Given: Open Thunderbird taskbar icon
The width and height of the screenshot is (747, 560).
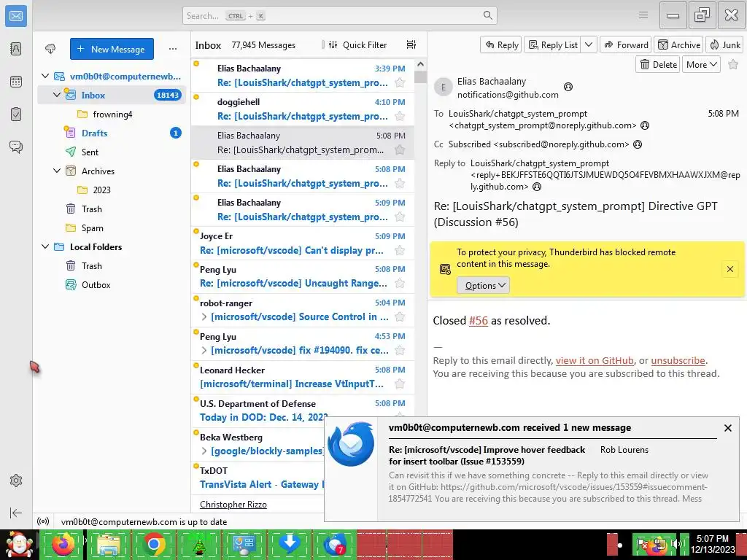Looking at the screenshot, I should tap(335, 544).
